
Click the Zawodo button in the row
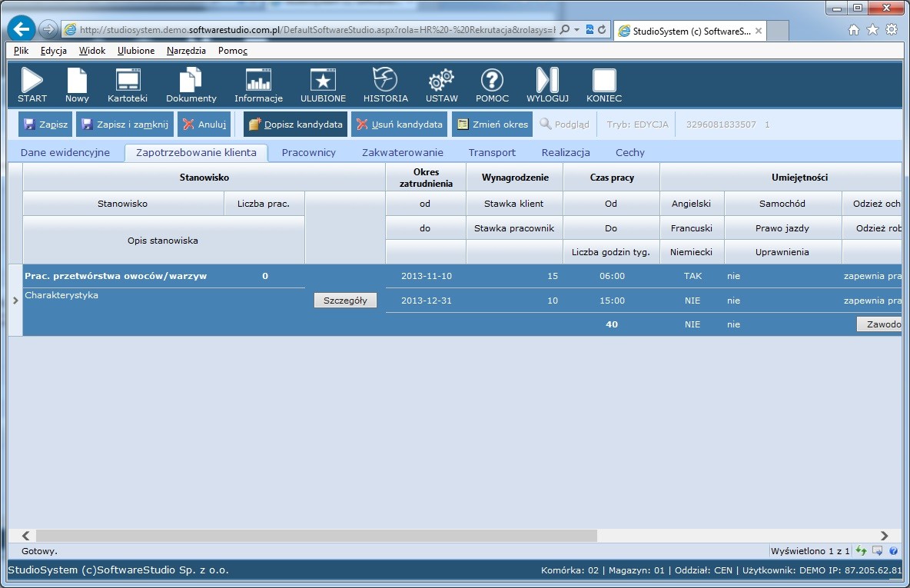(879, 324)
